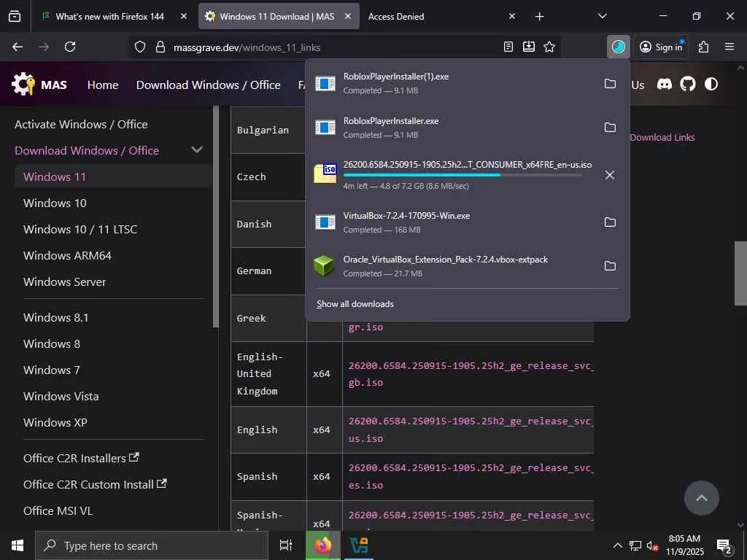Click Sign in account button

click(x=662, y=47)
